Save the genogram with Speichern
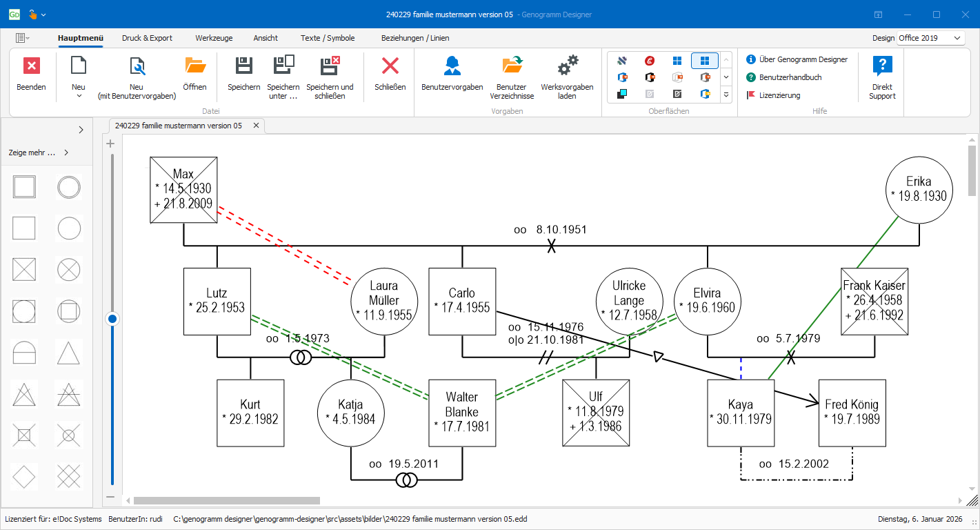 point(244,66)
